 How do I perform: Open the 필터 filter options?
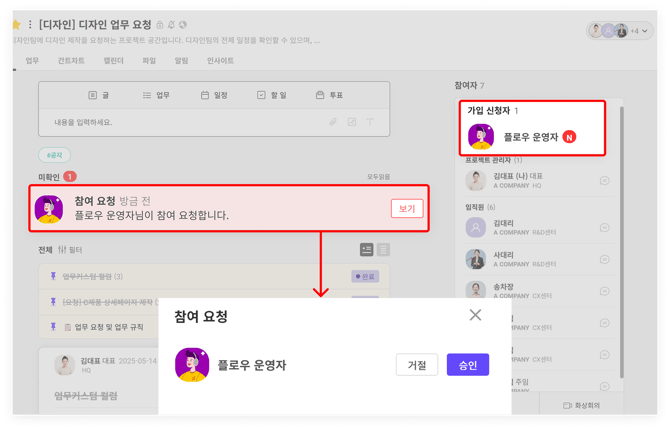click(70, 249)
